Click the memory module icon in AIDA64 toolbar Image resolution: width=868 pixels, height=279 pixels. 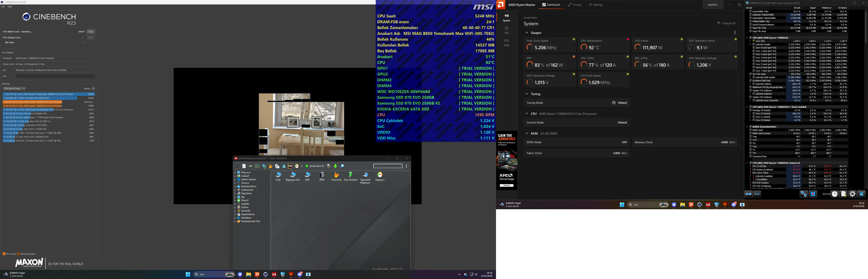point(257,166)
